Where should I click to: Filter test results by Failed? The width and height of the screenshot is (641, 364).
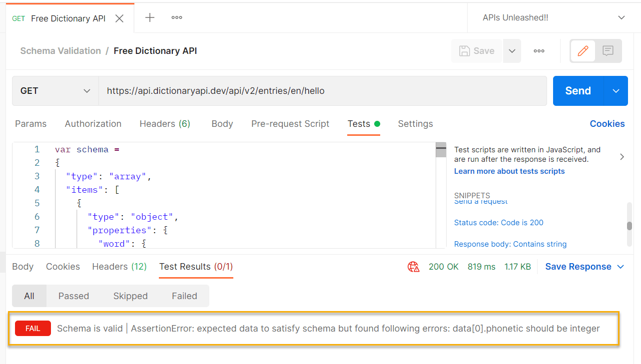184,296
